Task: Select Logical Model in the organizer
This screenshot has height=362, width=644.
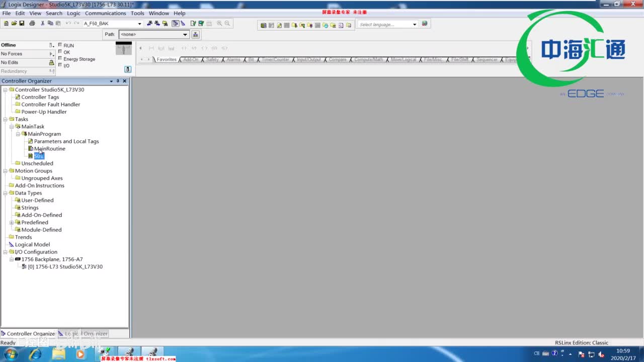Action: (33, 245)
